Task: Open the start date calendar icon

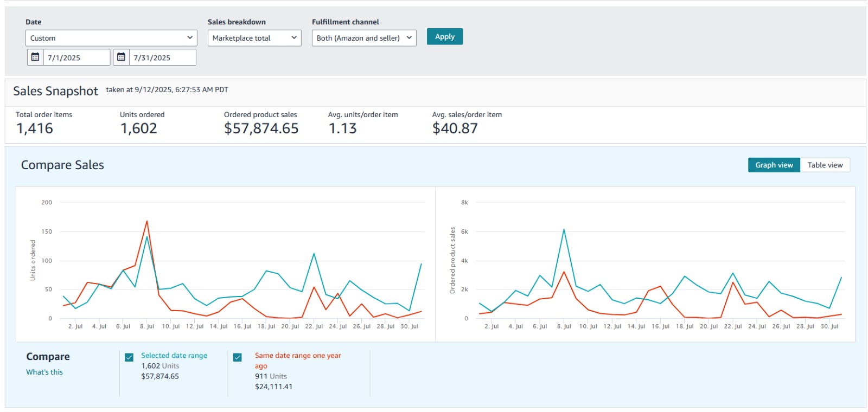Action: (35, 57)
